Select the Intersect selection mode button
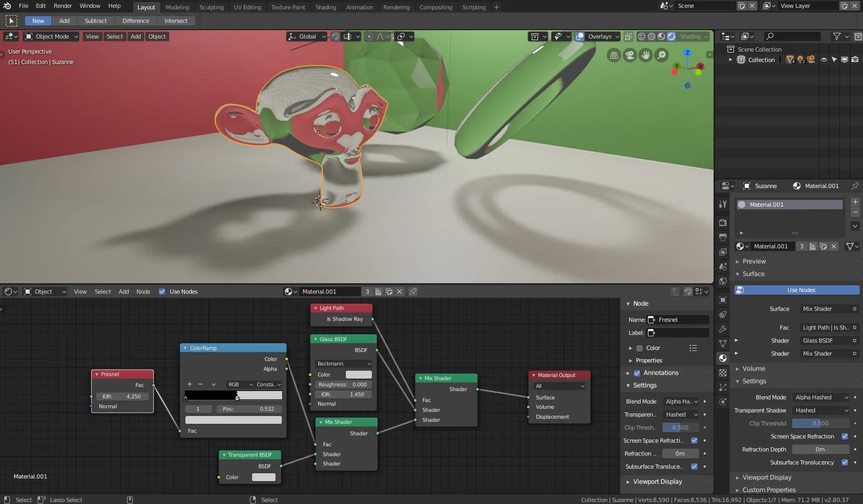The width and height of the screenshot is (863, 504). pos(176,21)
